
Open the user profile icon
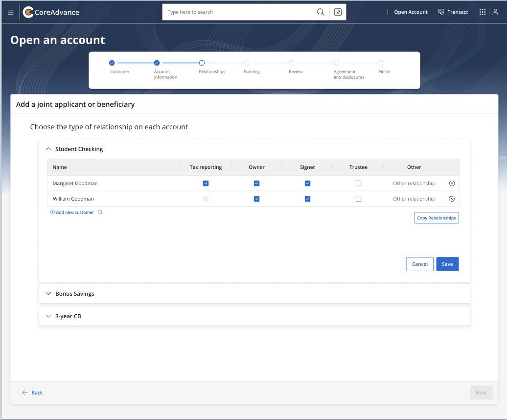pos(495,12)
